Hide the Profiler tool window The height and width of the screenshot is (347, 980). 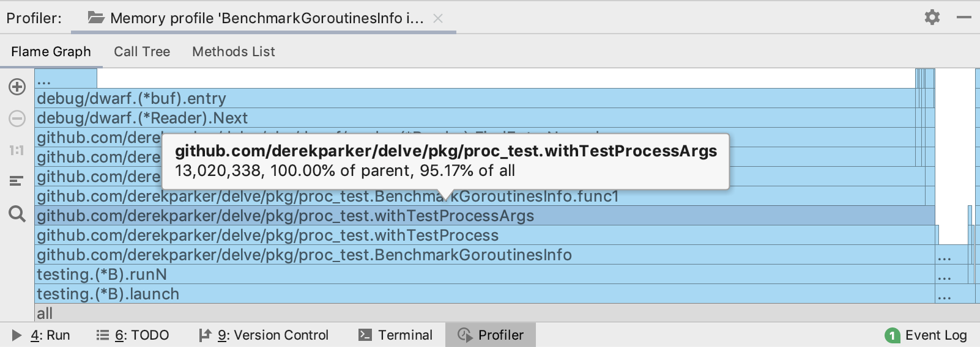(x=964, y=17)
